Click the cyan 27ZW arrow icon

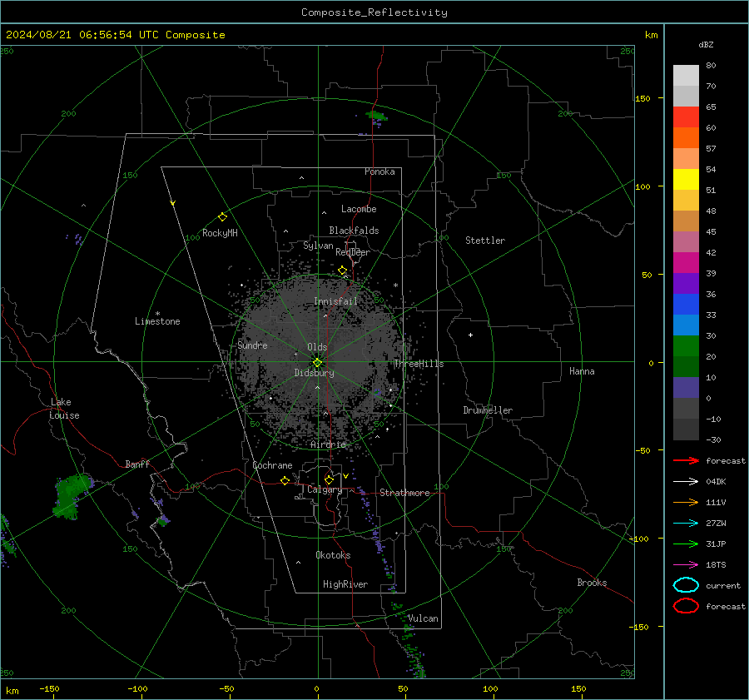click(x=686, y=524)
